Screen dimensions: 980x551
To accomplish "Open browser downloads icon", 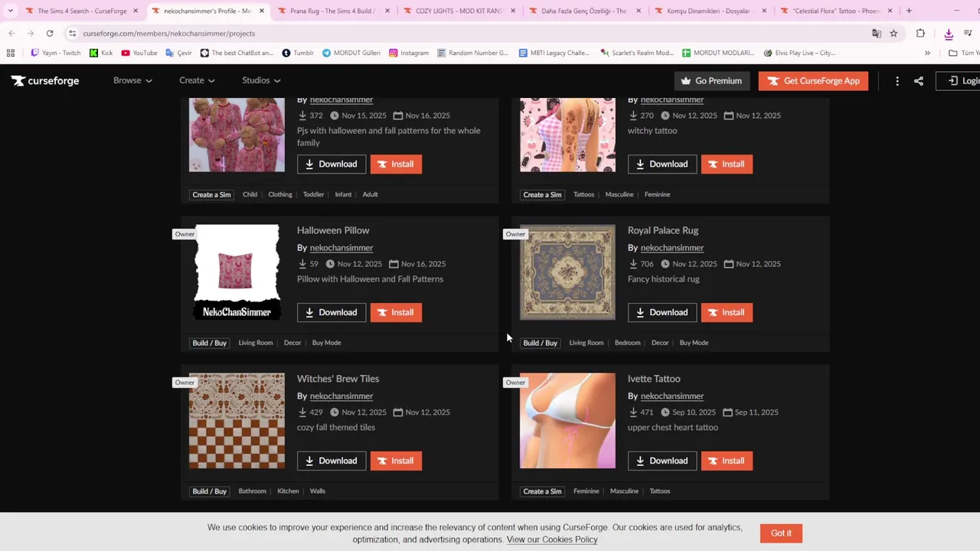I will (949, 34).
